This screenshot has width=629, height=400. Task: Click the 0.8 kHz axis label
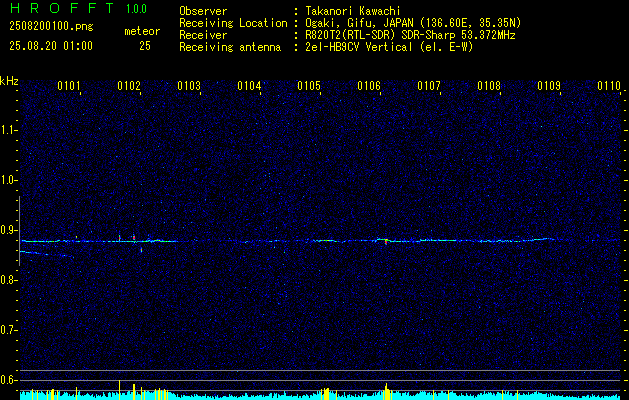(x=8, y=280)
